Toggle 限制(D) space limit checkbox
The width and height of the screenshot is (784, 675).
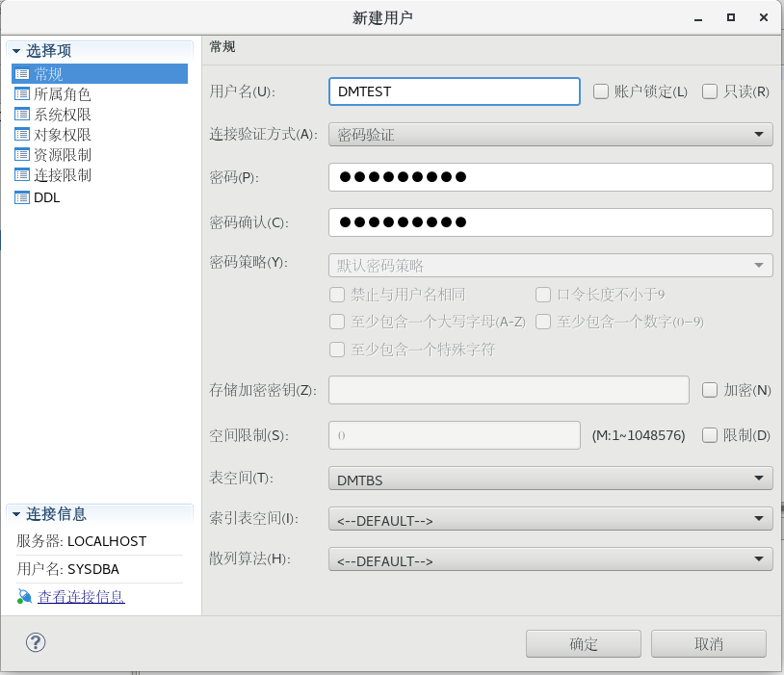point(710,435)
